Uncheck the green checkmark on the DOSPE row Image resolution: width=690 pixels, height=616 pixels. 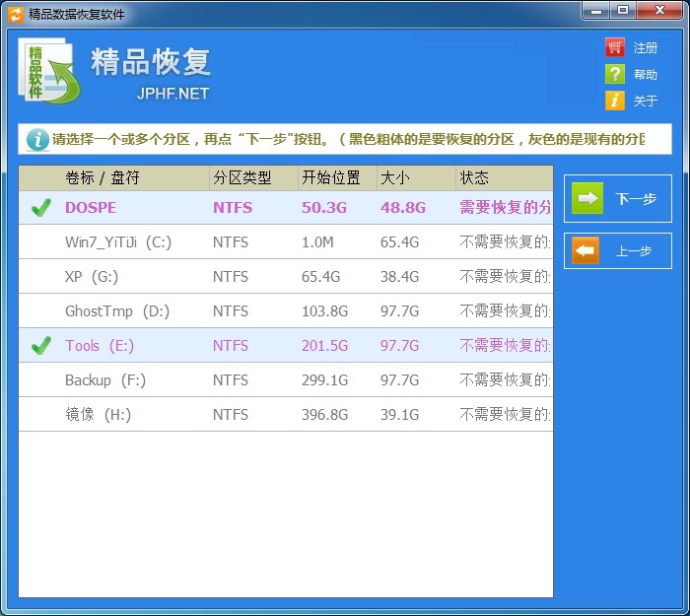point(41,207)
